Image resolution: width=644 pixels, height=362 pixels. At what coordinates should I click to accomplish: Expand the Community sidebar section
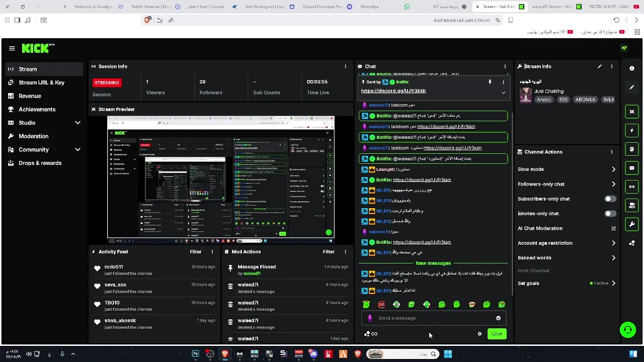coord(77,150)
